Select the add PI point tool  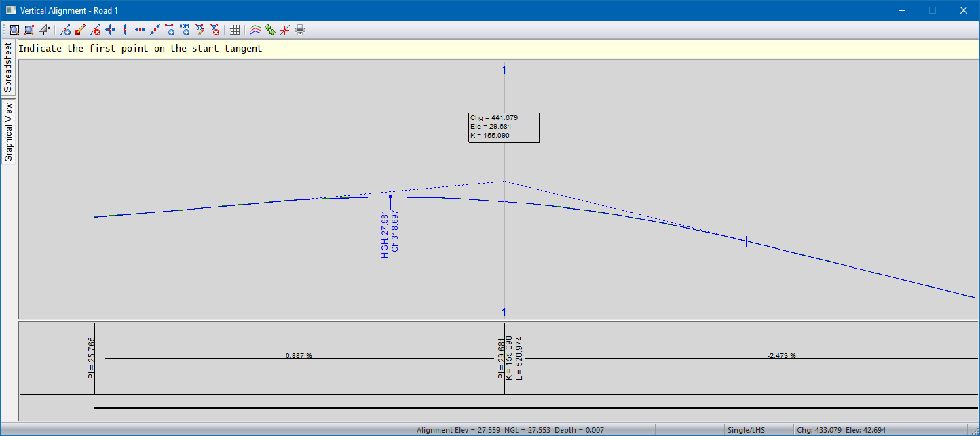(x=65, y=30)
